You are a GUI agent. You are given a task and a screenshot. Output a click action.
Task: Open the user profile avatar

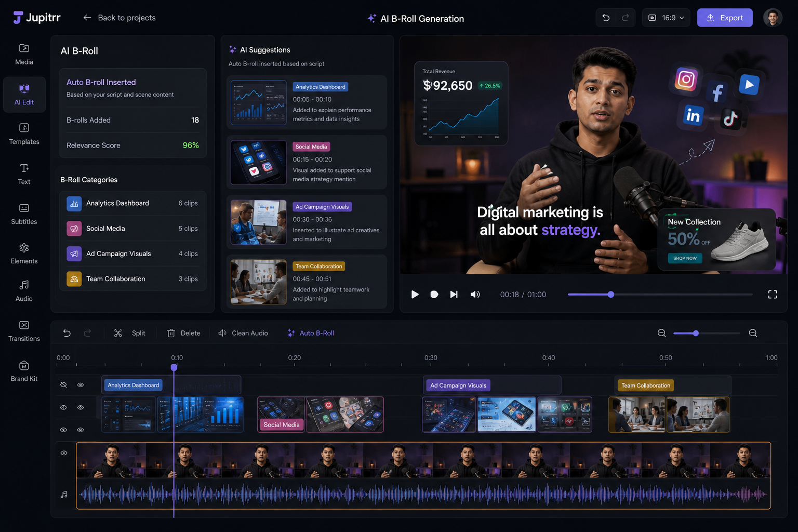(773, 18)
